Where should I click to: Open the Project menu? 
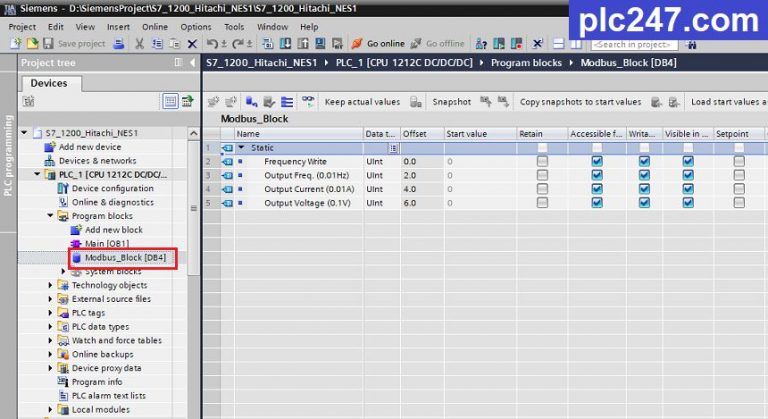pyautogui.click(x=22, y=27)
